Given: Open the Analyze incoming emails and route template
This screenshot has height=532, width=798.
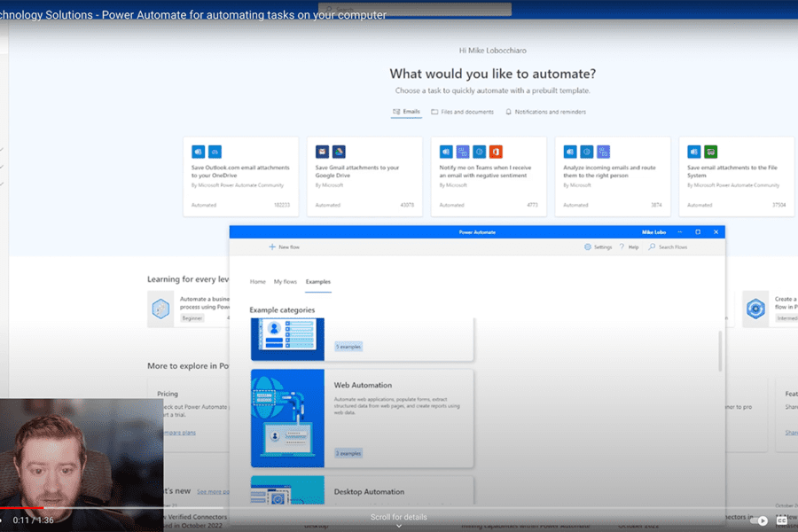Looking at the screenshot, I should [613, 176].
